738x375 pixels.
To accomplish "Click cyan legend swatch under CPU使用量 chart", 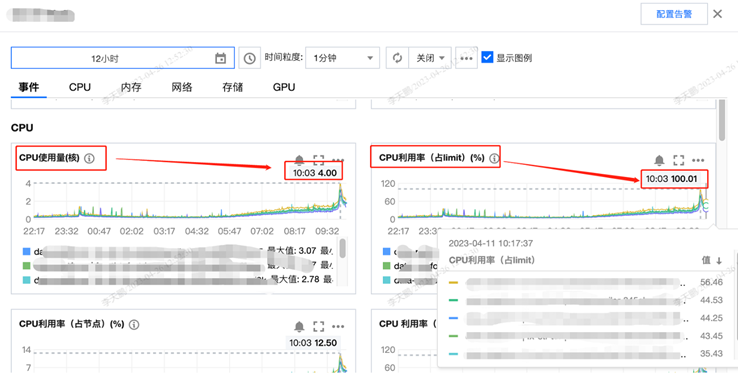I will tap(26, 280).
